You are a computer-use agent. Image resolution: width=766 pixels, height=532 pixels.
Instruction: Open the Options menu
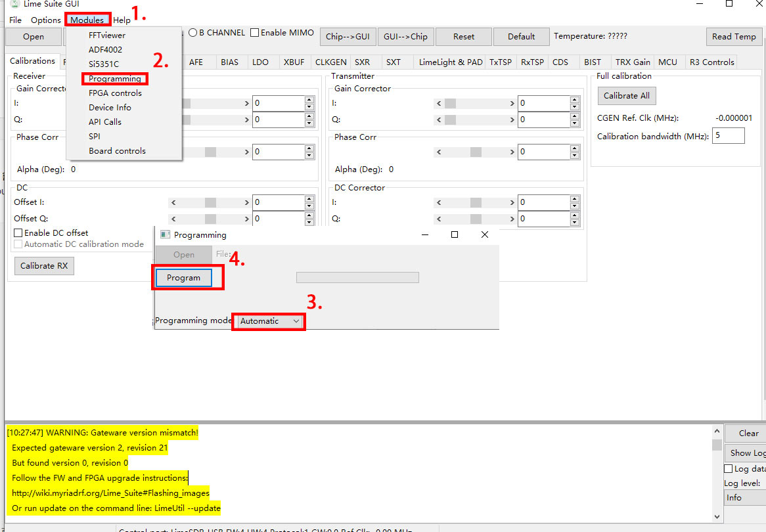click(x=45, y=20)
